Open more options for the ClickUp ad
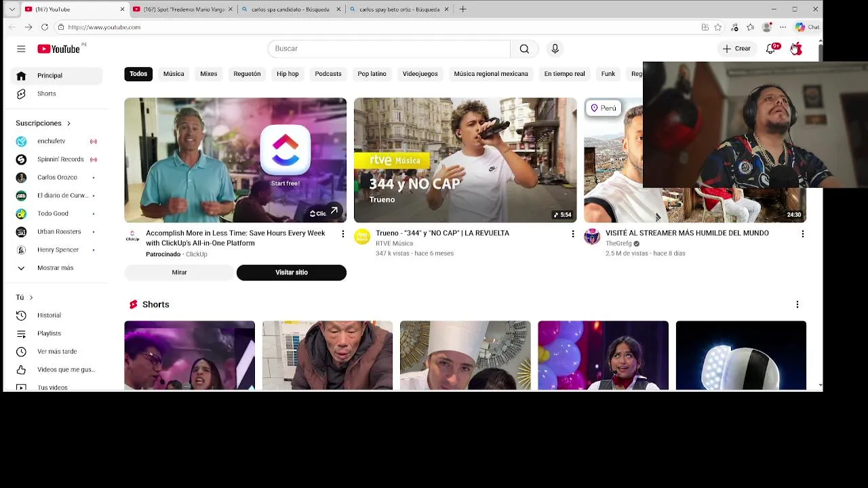The width and height of the screenshot is (868, 488). tap(342, 234)
